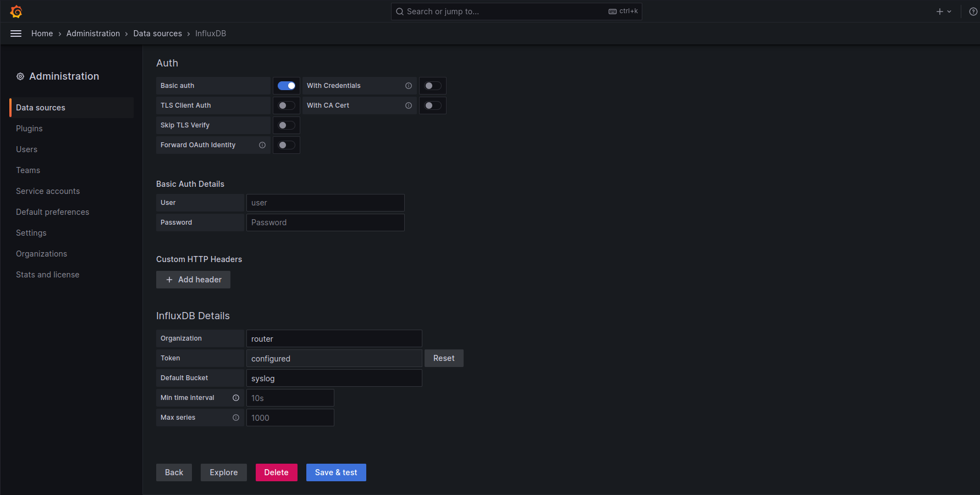Show info for Forward OAuth Identity
The image size is (980, 495).
click(x=262, y=145)
